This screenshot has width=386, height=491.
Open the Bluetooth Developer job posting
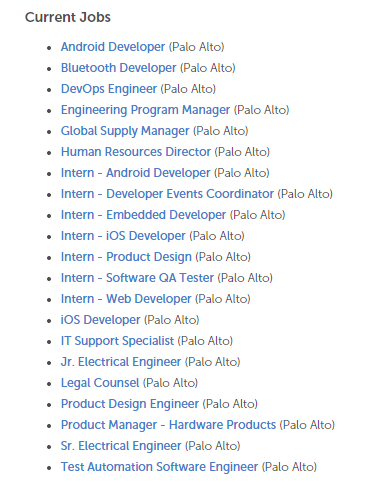(118, 68)
